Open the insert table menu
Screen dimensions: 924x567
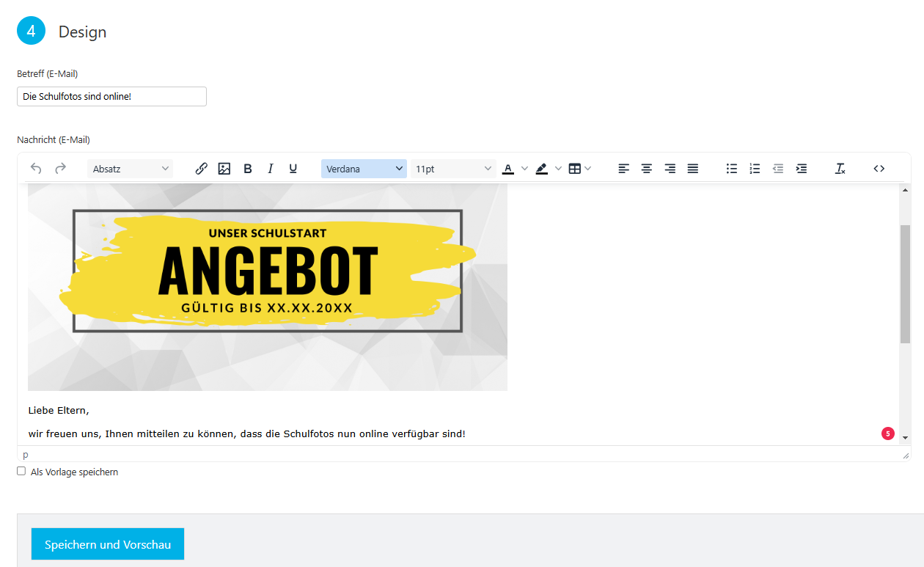point(580,169)
